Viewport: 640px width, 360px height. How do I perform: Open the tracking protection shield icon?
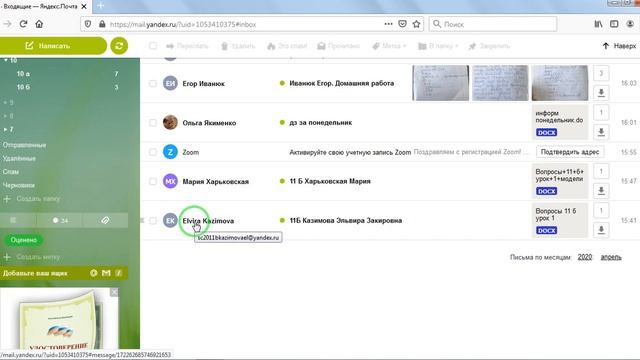[x=88, y=24]
